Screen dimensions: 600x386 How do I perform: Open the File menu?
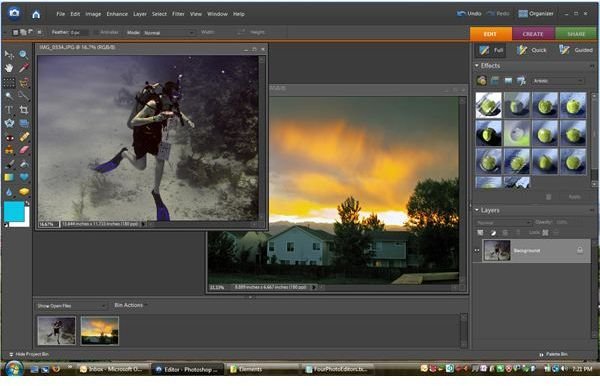pos(60,14)
